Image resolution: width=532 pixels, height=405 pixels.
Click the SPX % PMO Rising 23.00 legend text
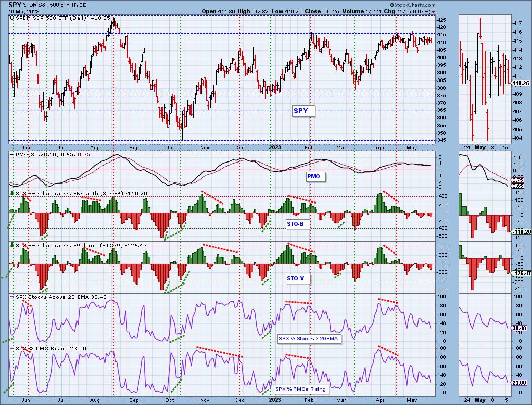point(51,348)
